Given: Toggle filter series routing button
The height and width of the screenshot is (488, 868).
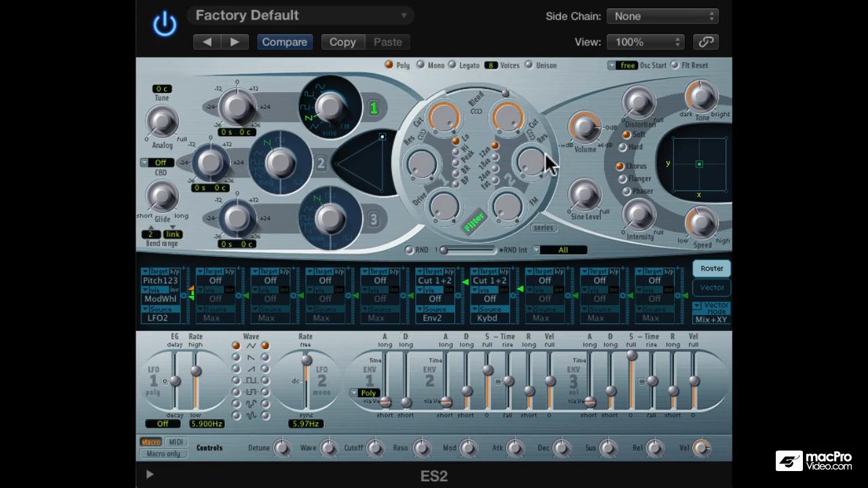Looking at the screenshot, I should click(544, 228).
